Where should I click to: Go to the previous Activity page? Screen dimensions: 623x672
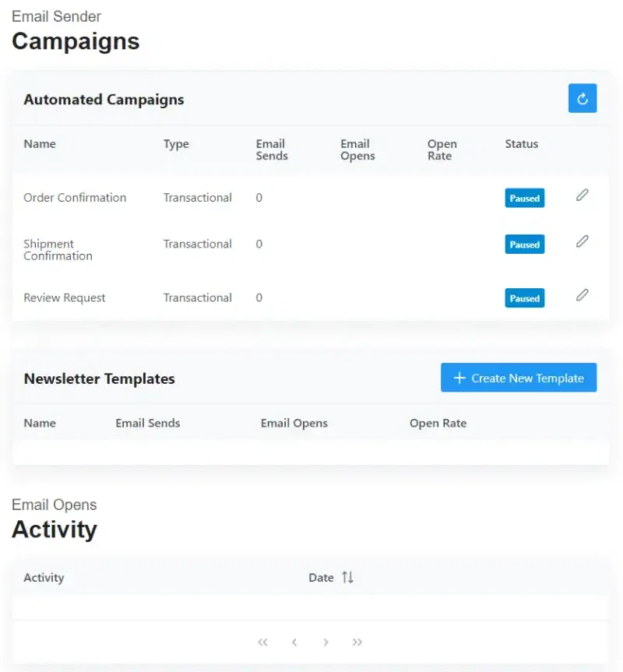coord(294,642)
